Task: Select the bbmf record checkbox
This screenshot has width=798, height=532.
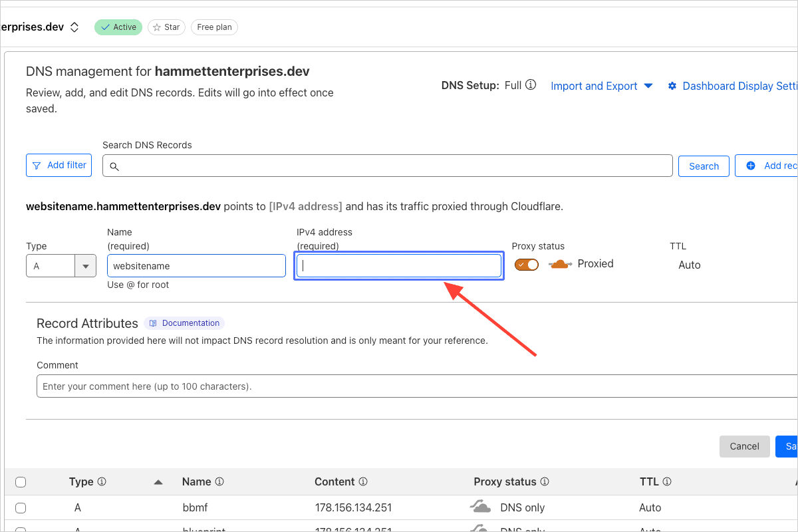Action: coord(21,508)
